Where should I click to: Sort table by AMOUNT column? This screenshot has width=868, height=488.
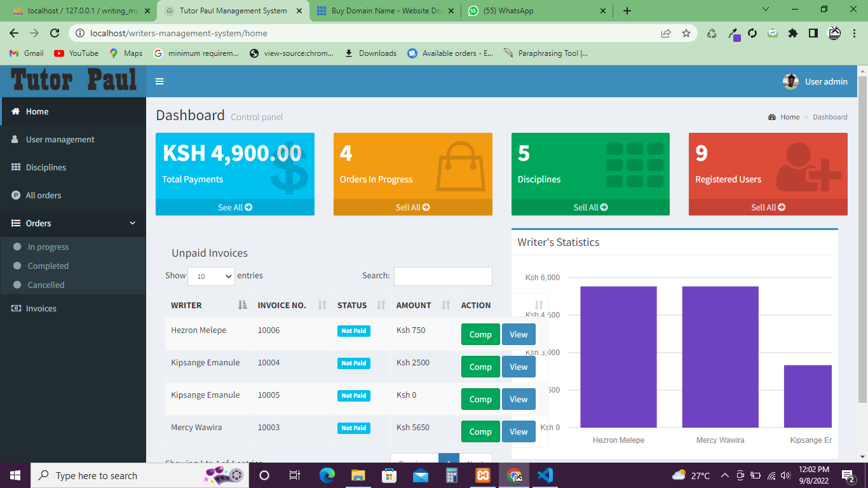coord(423,305)
